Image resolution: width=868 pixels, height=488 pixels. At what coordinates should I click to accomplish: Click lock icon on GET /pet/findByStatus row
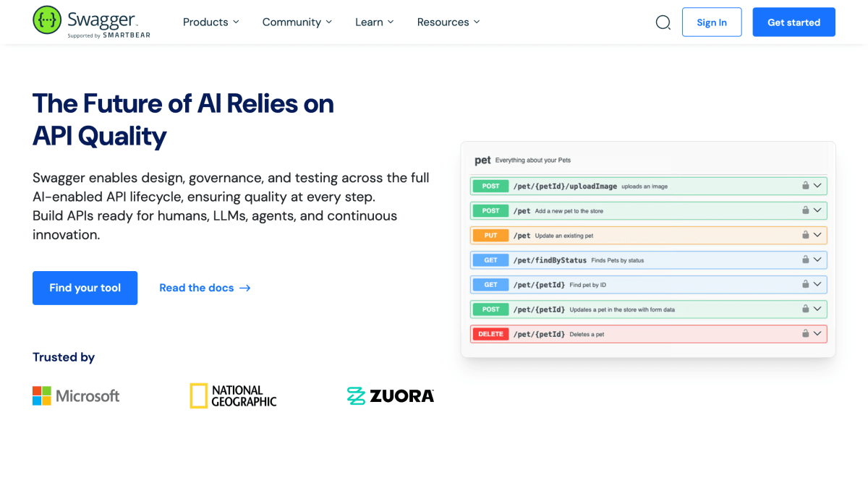pyautogui.click(x=805, y=260)
